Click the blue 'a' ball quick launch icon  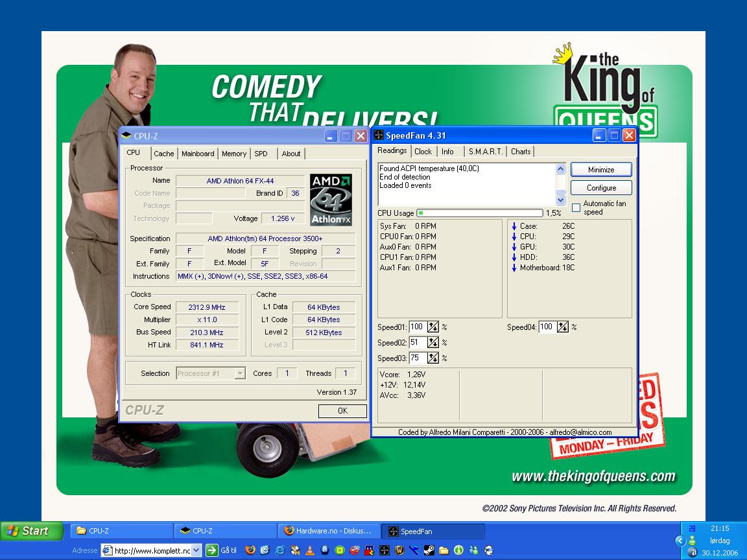click(x=325, y=550)
